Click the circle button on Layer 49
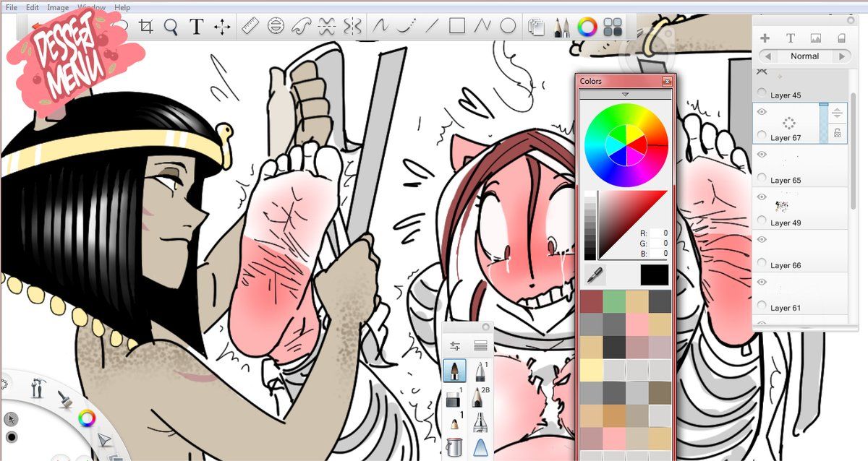This screenshot has width=868, height=461. click(761, 220)
